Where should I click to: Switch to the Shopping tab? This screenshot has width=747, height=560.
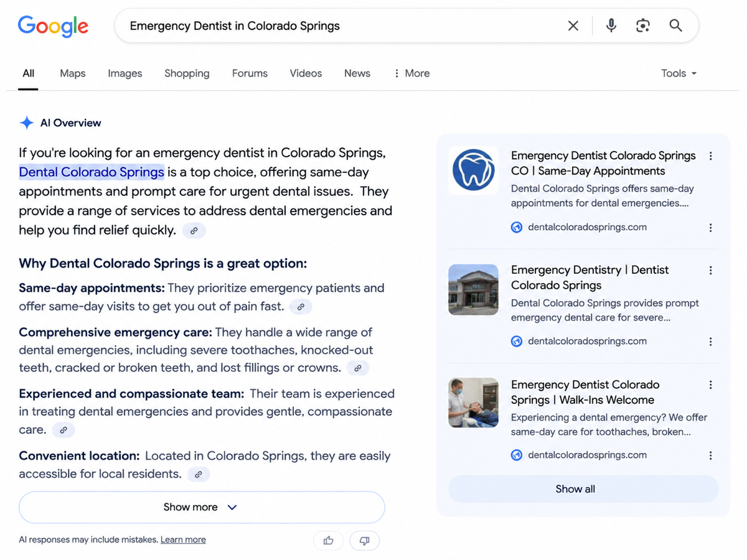[x=187, y=73]
